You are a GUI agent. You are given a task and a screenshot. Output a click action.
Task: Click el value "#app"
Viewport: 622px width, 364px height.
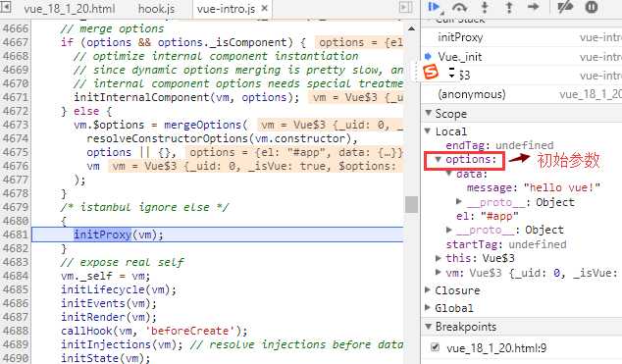pos(499,216)
